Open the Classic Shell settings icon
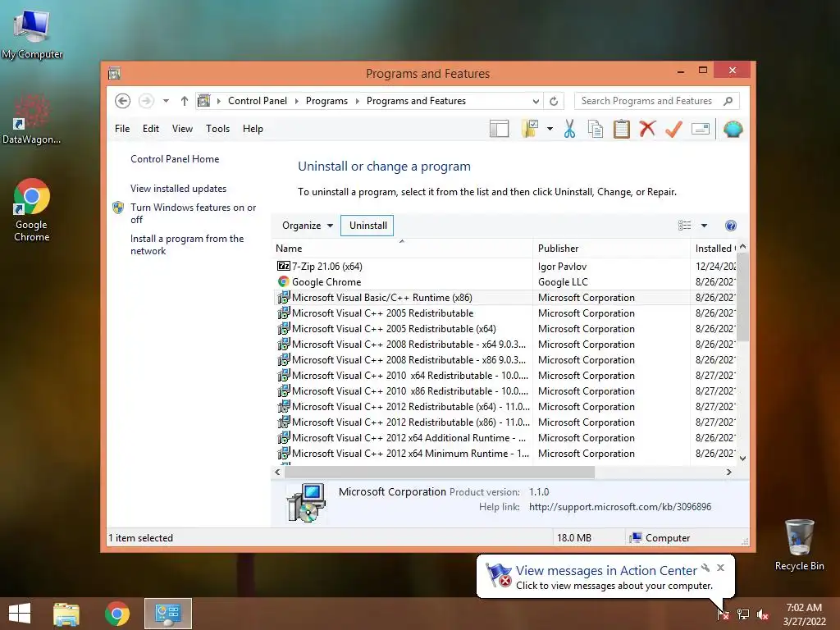 pos(733,129)
